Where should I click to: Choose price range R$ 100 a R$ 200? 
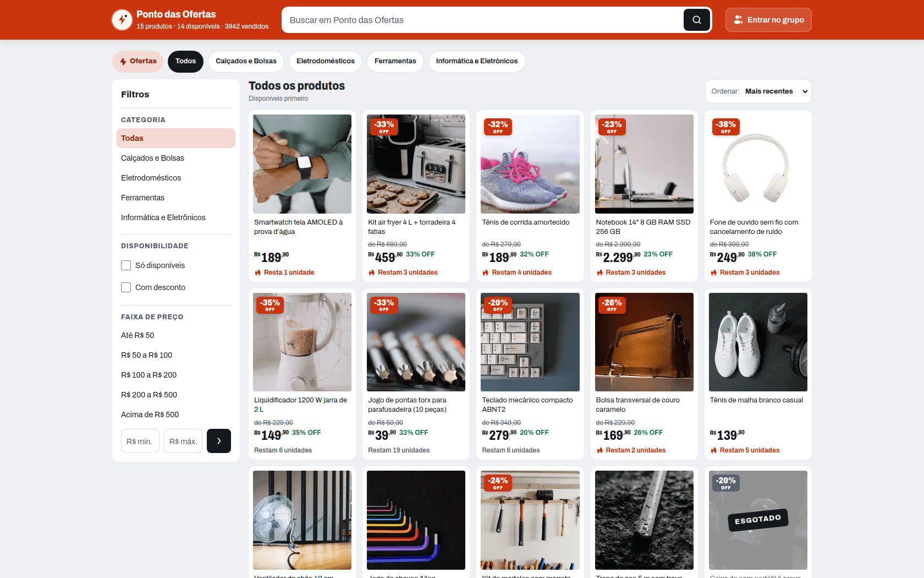pyautogui.click(x=176, y=375)
